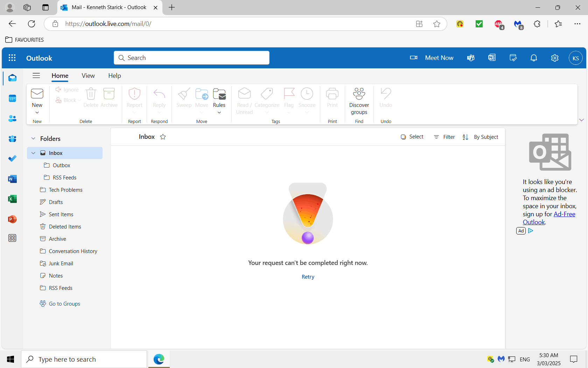Click the Outlook search box
Viewport: 588px width, 368px height.
pos(191,58)
